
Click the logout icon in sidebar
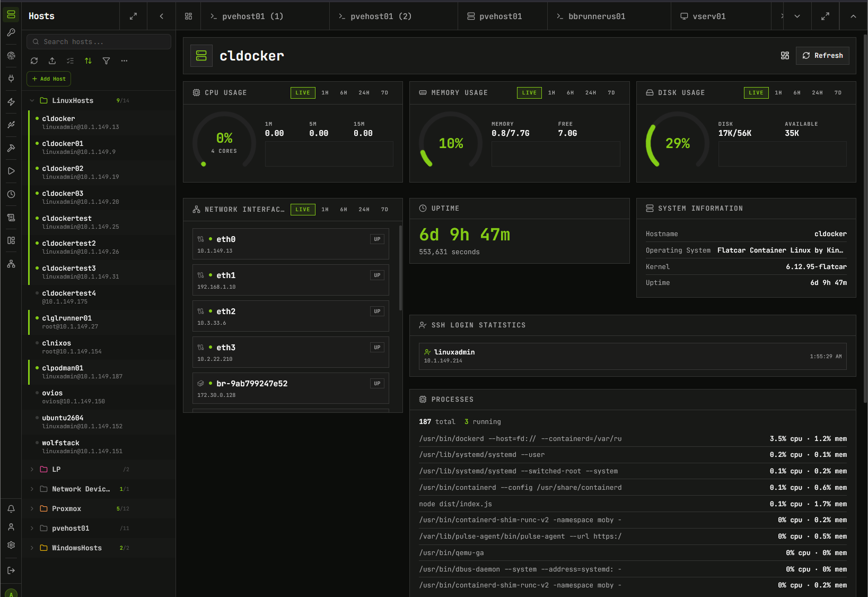pyautogui.click(x=11, y=570)
